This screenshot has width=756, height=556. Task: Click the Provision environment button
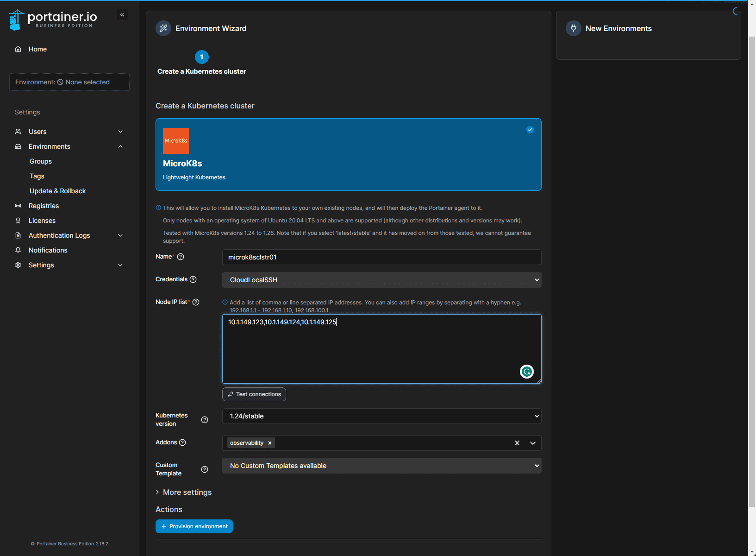194,526
